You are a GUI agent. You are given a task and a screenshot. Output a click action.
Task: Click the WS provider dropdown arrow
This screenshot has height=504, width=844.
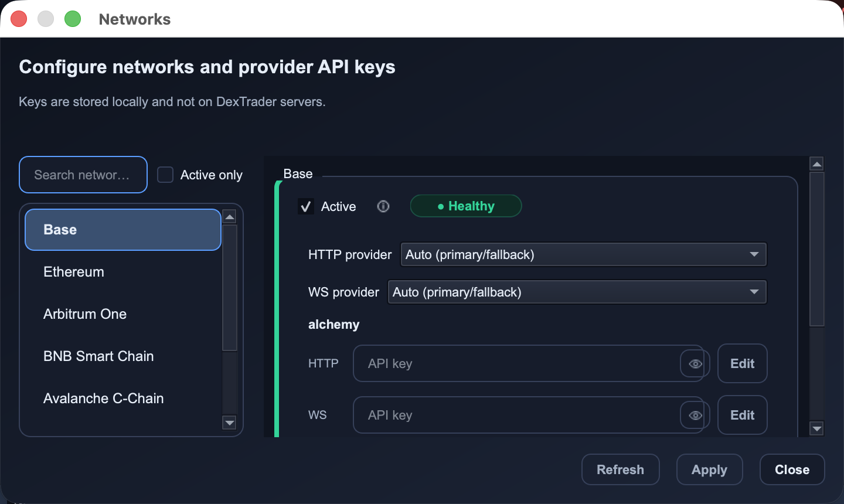(754, 292)
